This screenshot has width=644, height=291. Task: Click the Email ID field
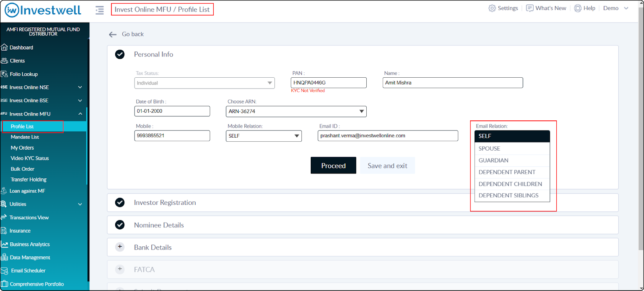coord(388,136)
